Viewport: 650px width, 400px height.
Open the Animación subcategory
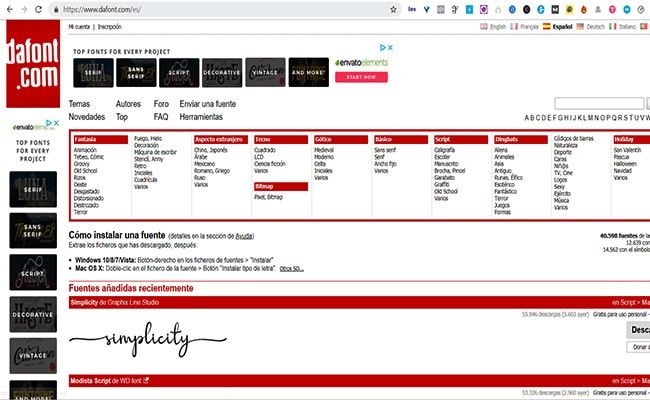pos(85,150)
